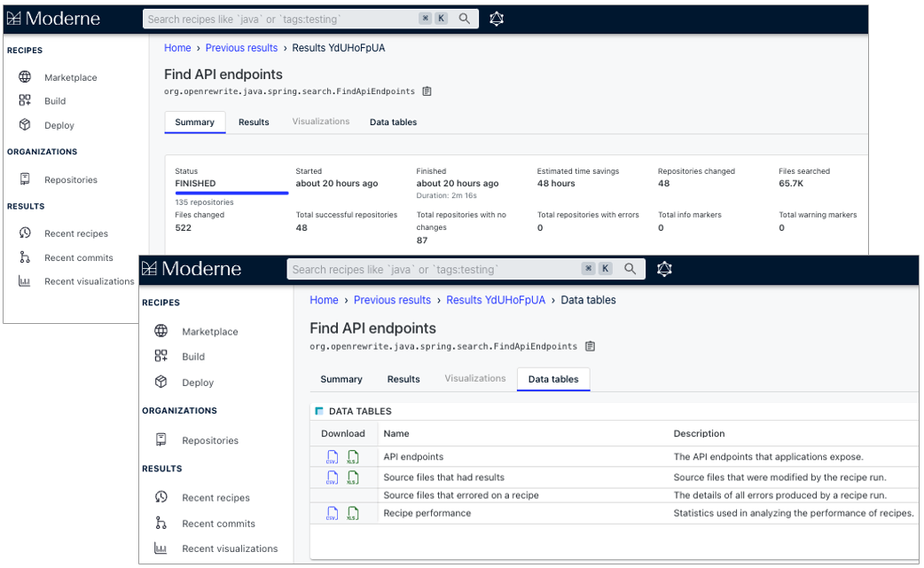Click the Repositories icon in the back window sidebar
The image size is (924, 568).
tap(25, 179)
